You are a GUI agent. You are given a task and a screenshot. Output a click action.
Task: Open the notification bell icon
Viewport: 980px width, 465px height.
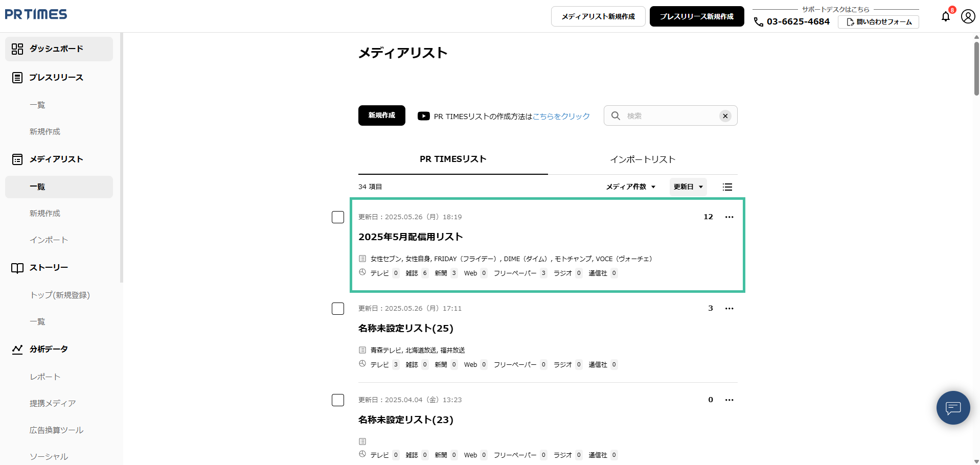pyautogui.click(x=946, y=16)
